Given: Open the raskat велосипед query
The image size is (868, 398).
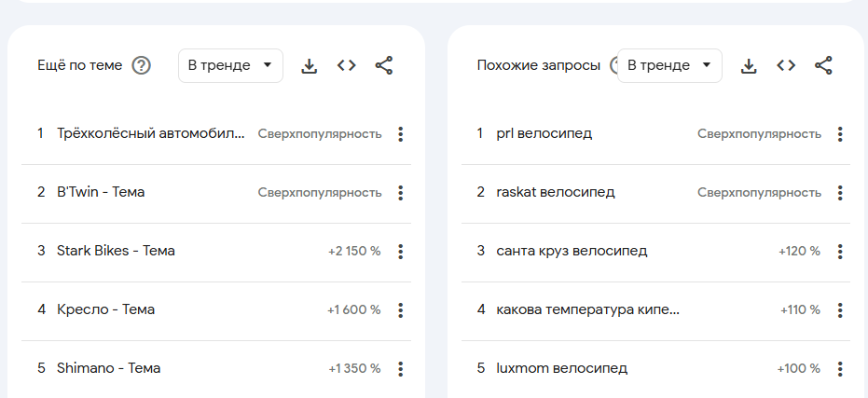Looking at the screenshot, I should pyautogui.click(x=556, y=192).
